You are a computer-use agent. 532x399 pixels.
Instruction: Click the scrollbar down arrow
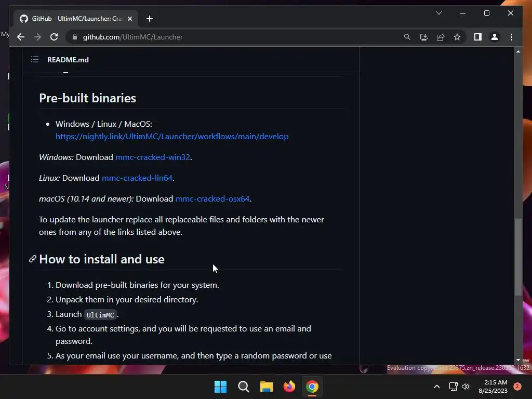point(518,360)
